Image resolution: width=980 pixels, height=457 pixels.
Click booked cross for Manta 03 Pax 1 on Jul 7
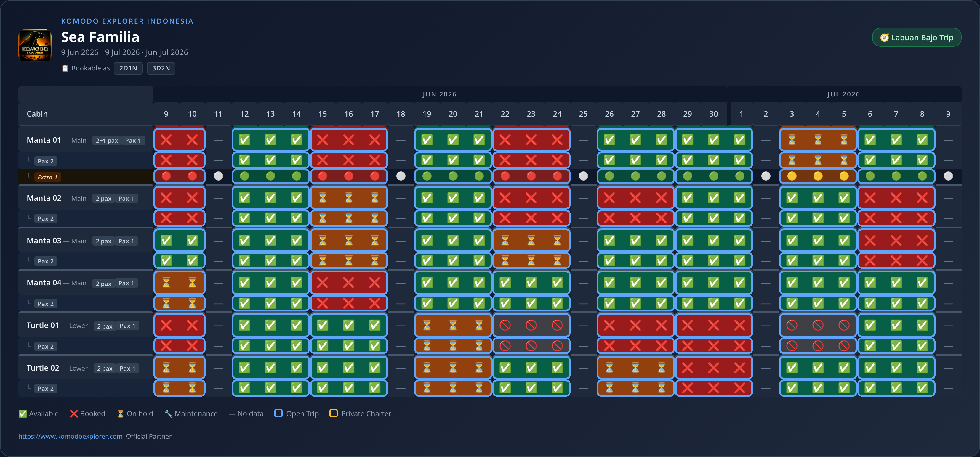[896, 240]
